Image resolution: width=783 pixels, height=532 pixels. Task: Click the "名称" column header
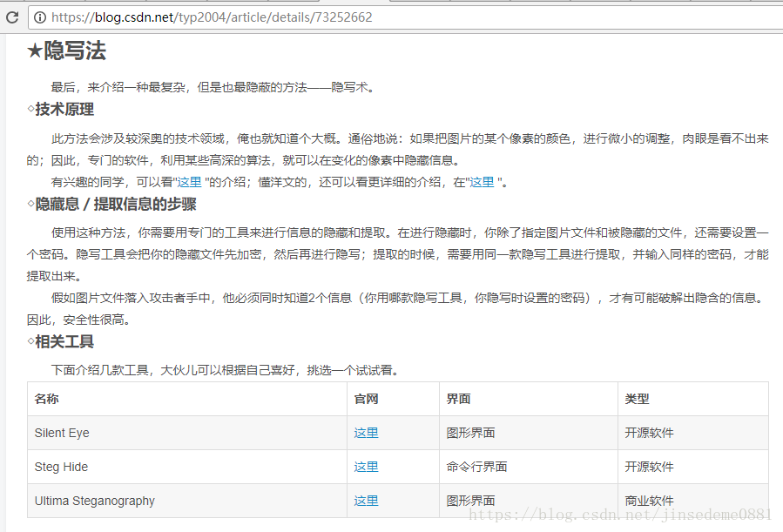187,399
